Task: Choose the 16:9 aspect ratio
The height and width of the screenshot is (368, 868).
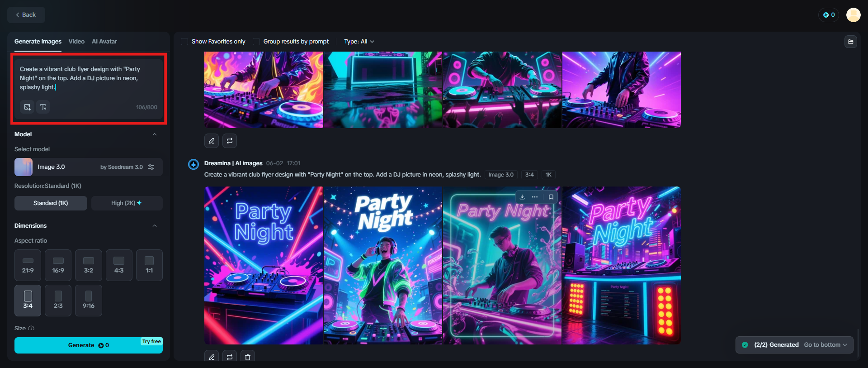Action: pos(58,265)
